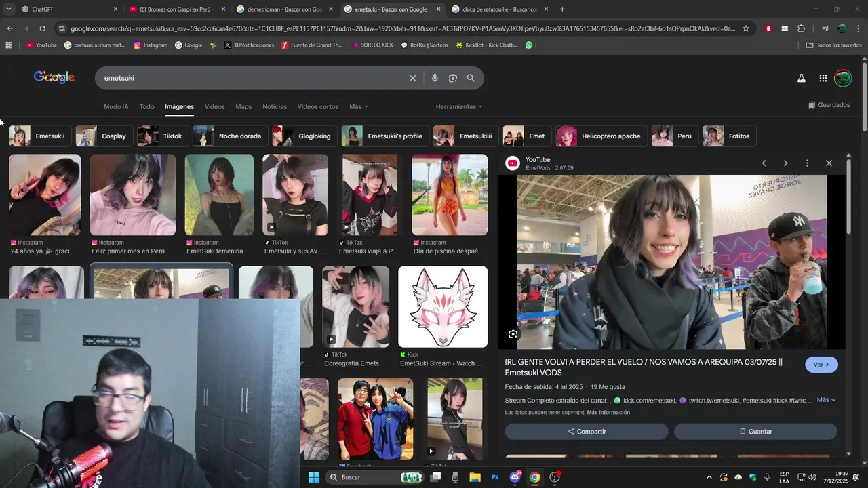Viewport: 868px width, 488px height.
Task: Select the Perú suggestion chip
Action: [x=674, y=136]
